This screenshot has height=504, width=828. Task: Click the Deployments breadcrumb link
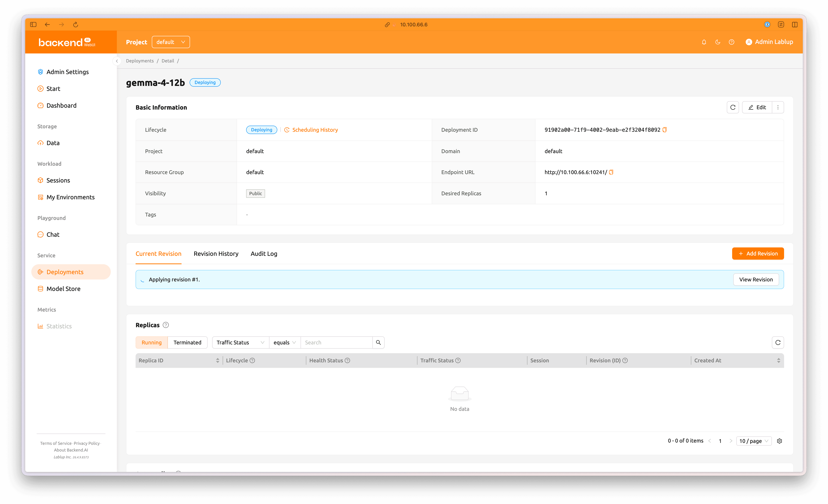pyautogui.click(x=140, y=61)
